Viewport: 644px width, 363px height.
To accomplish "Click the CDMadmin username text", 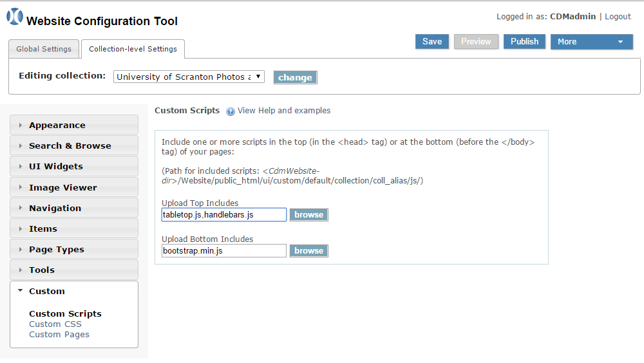I will (x=573, y=17).
